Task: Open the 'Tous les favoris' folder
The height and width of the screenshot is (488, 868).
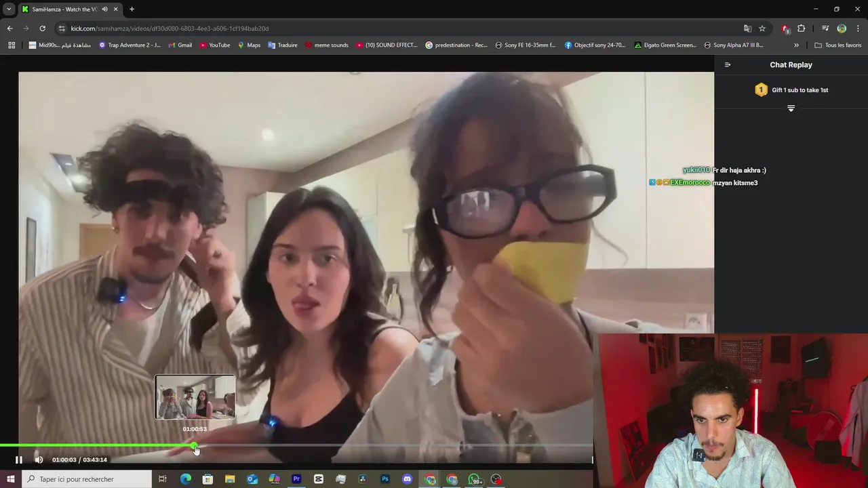Action: [x=838, y=45]
